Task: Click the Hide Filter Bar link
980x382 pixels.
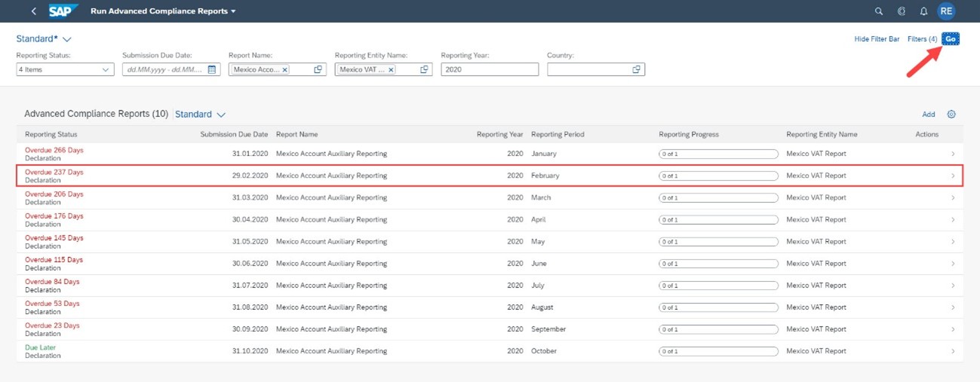Action: (x=877, y=38)
